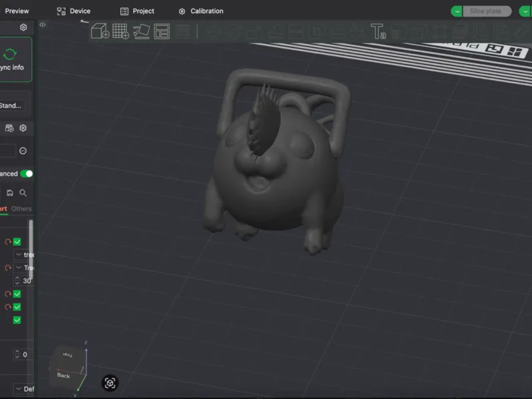Click the 30 threshold angle value

pos(27,281)
